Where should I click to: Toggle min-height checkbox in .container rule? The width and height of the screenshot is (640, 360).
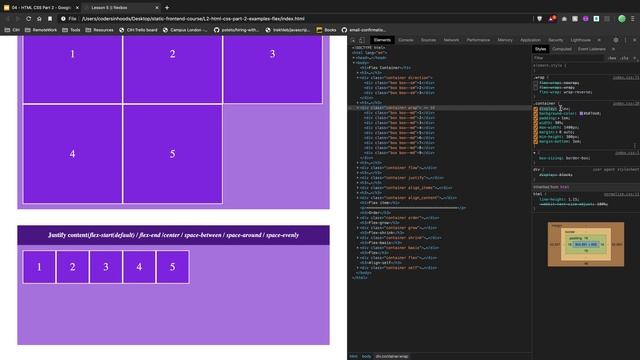click(536, 137)
